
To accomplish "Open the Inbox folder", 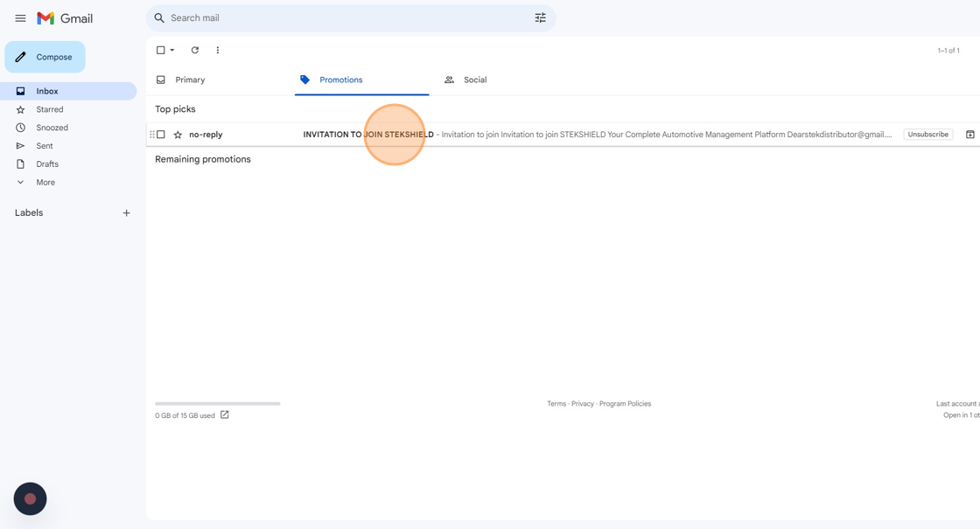I will [69, 91].
